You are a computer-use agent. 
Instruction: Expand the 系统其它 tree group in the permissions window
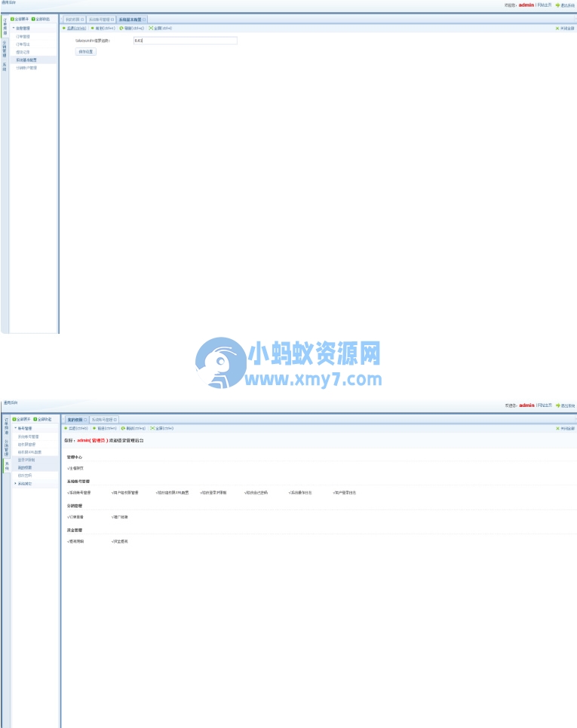coord(15,483)
